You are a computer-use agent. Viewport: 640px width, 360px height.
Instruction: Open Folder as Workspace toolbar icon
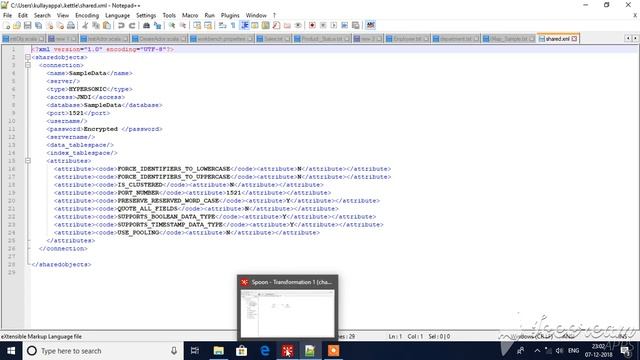[x=287, y=25]
